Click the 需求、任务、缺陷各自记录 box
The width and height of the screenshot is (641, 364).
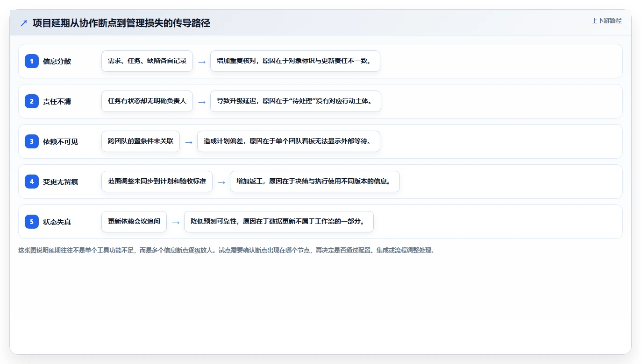pyautogui.click(x=147, y=61)
